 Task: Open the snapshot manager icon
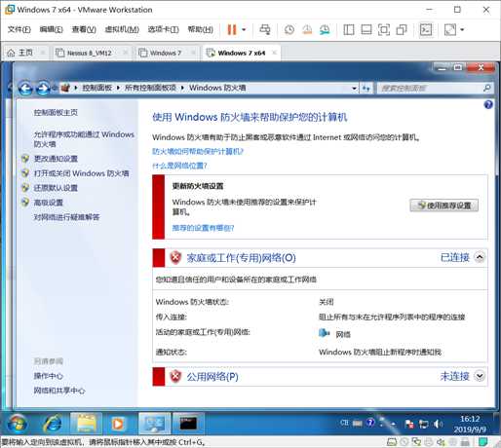pyautogui.click(x=325, y=30)
